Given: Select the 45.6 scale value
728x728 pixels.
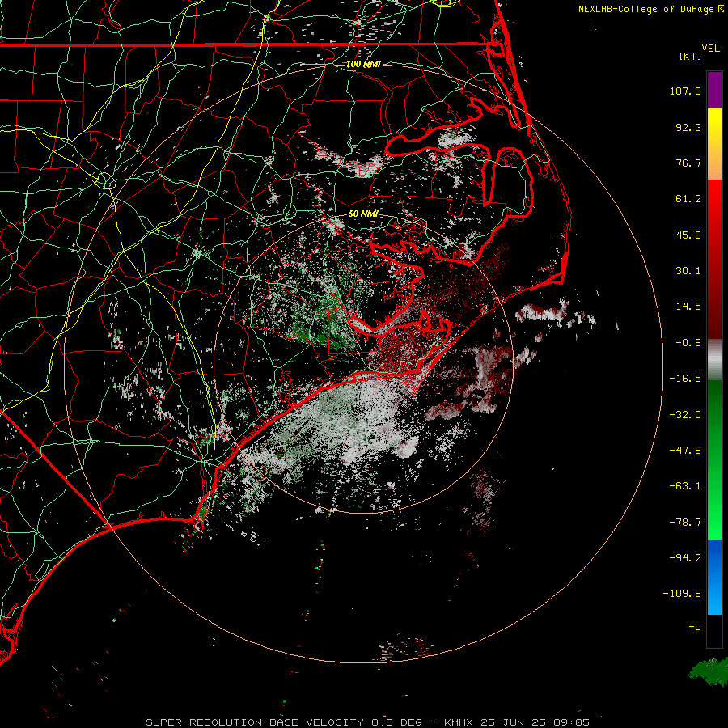Looking at the screenshot, I should [688, 235].
